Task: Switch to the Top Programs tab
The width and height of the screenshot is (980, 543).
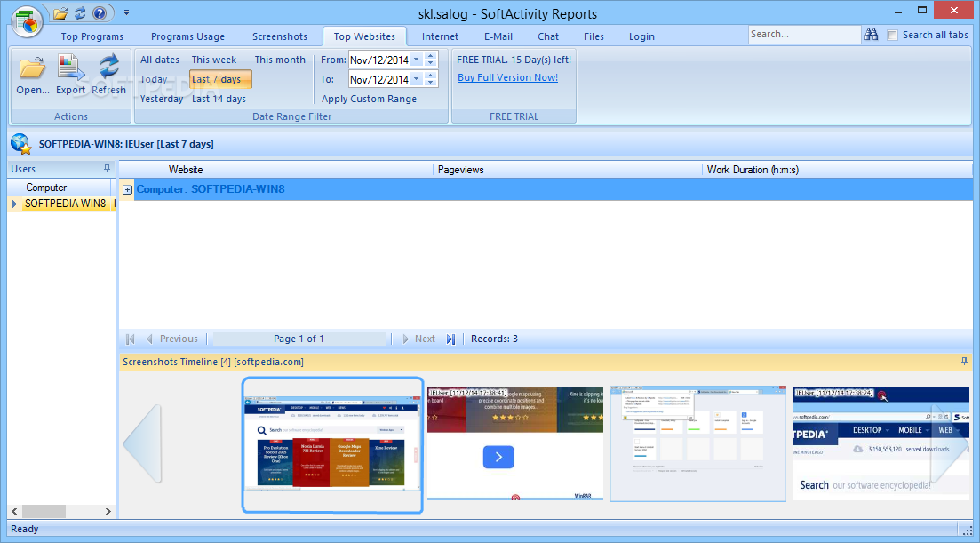Action: coord(92,36)
